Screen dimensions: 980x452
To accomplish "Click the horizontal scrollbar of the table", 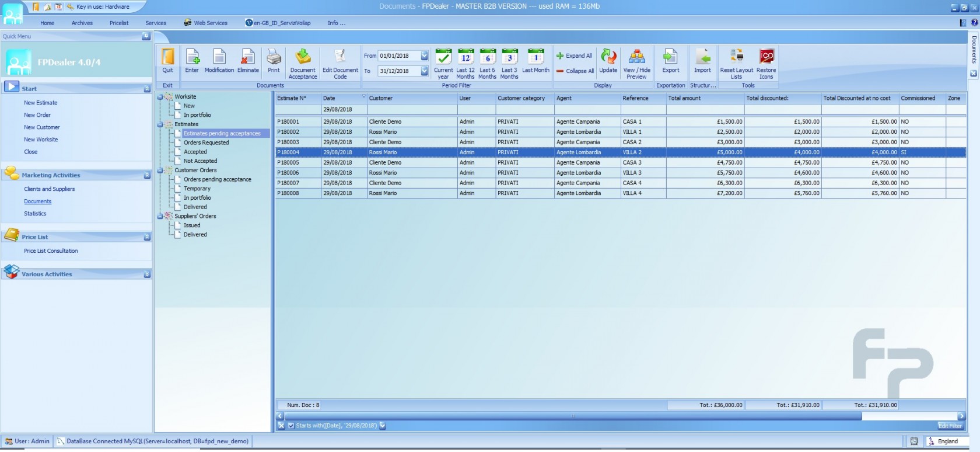I will pyautogui.click(x=572, y=416).
